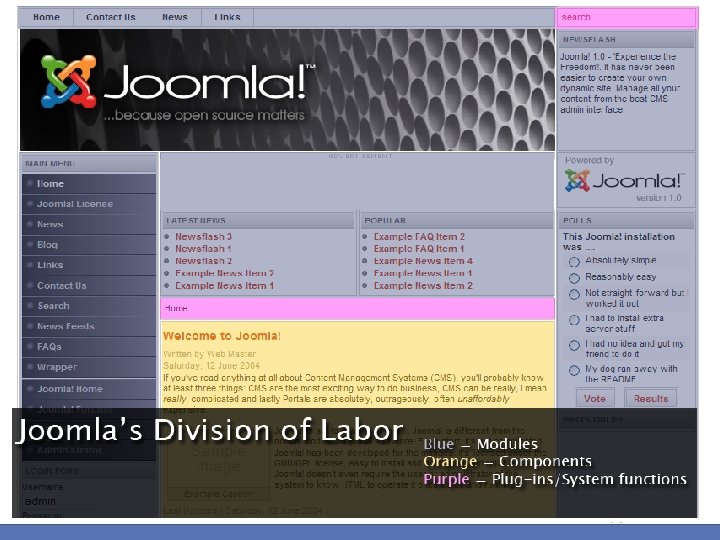
Task: Select Joomla! Home in sidebar menu
Action: [x=89, y=389]
